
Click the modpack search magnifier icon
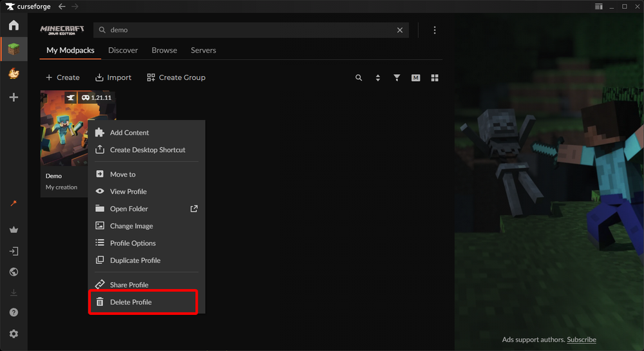(359, 77)
